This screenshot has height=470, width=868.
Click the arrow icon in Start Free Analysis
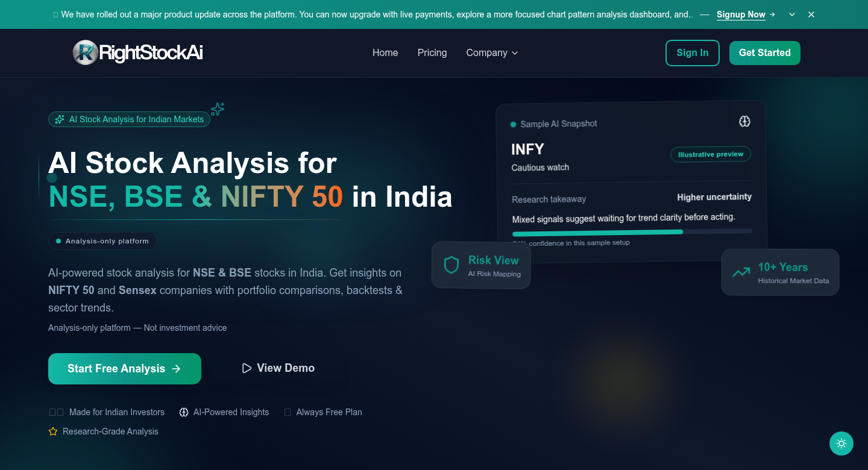(176, 369)
